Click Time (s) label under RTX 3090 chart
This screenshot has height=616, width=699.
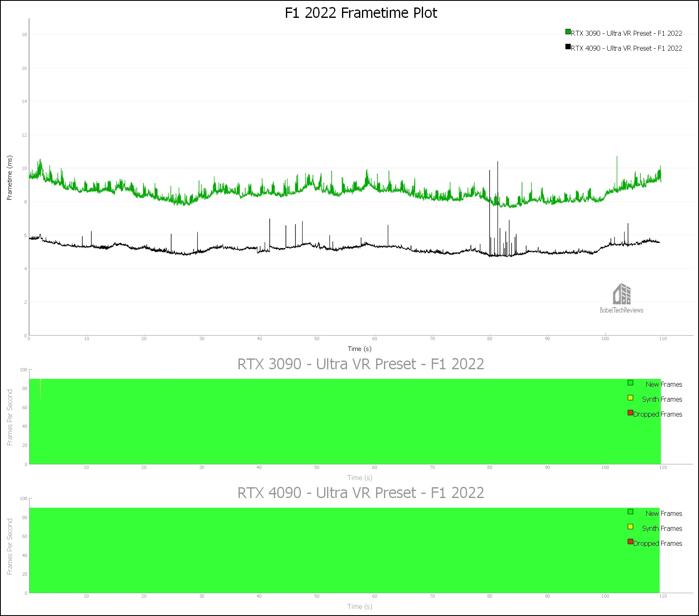pos(359,478)
